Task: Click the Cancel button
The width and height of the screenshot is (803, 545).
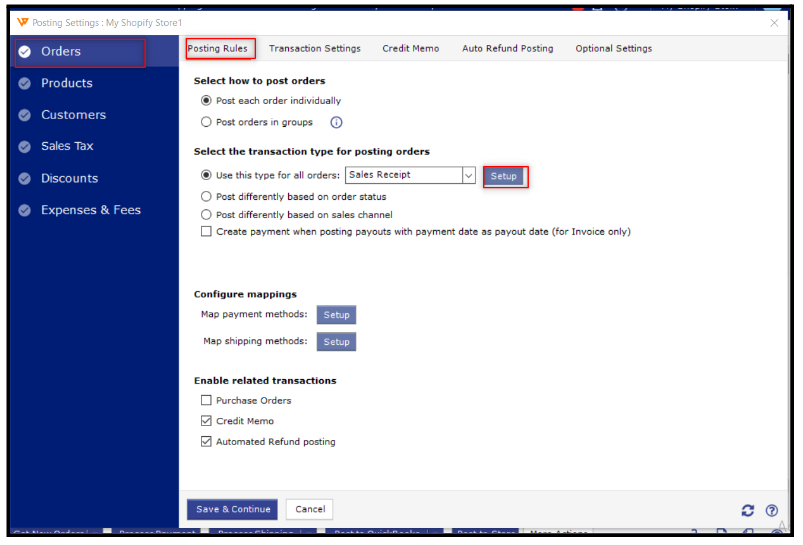Action: [x=310, y=510]
